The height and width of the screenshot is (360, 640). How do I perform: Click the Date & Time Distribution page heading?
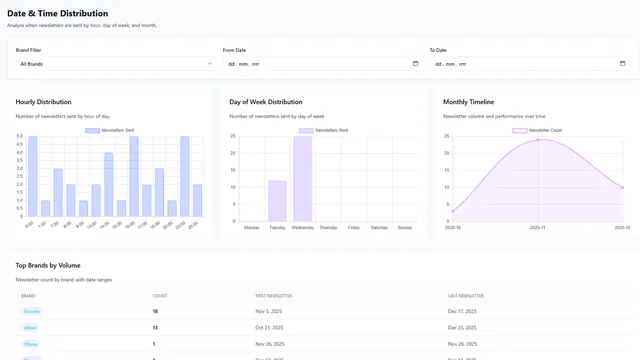click(x=58, y=13)
